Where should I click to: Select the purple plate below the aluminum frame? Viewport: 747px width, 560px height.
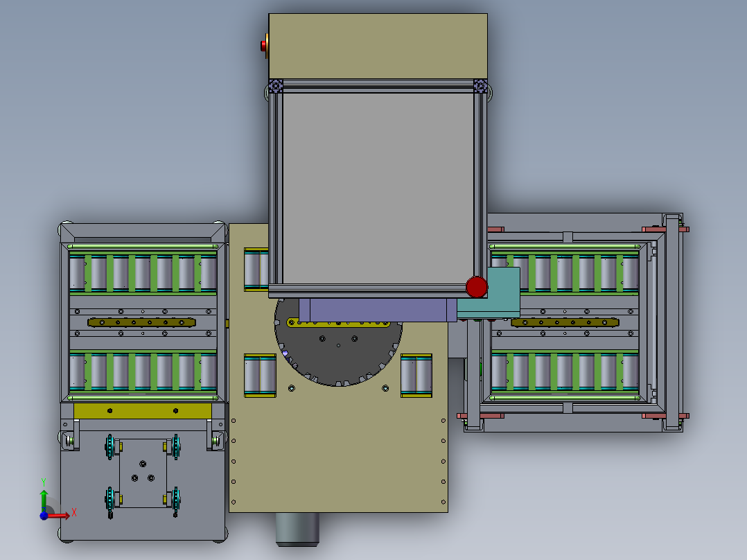[378, 310]
